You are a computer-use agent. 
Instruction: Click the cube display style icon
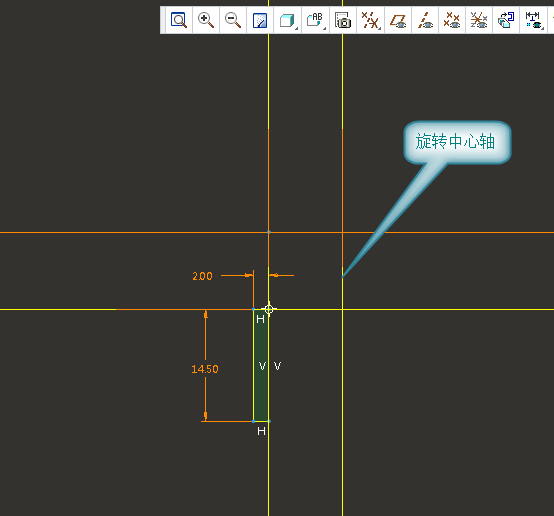point(287,20)
